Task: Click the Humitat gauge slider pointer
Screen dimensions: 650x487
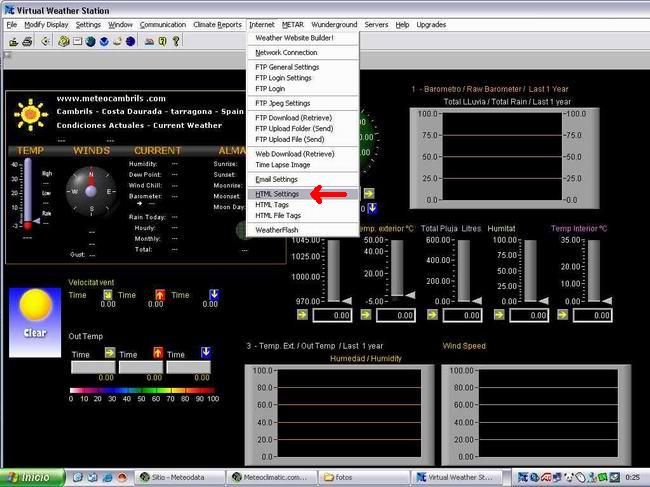Action: (543, 300)
